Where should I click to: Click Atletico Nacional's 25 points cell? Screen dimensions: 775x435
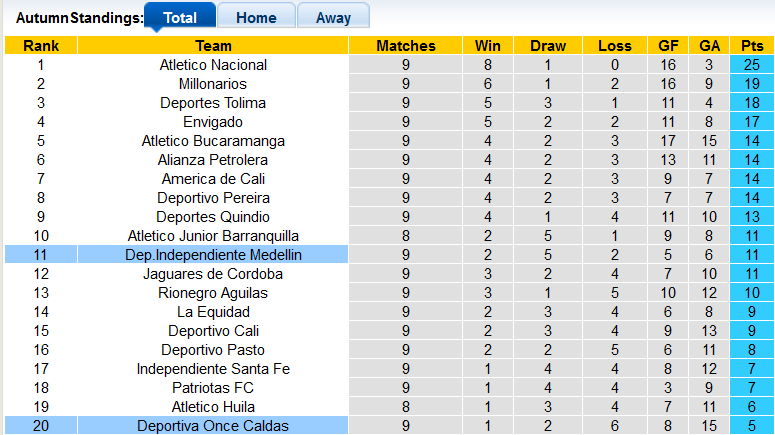pos(751,65)
